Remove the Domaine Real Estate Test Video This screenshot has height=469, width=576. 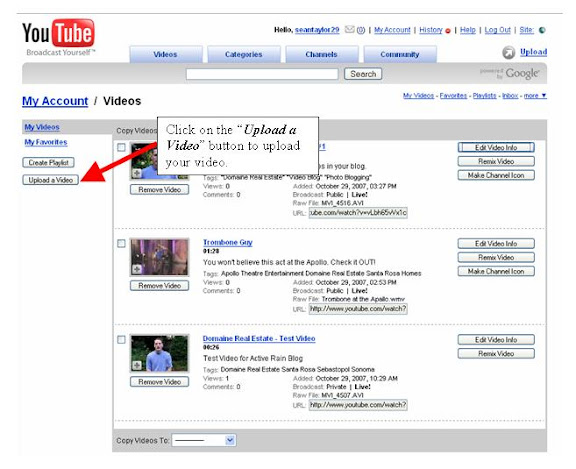[x=159, y=382]
